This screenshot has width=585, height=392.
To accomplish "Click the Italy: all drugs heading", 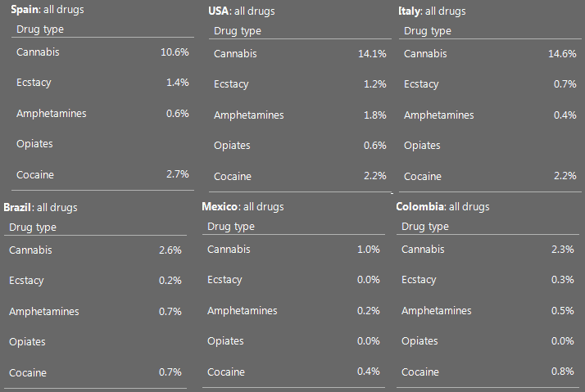I will [x=432, y=11].
